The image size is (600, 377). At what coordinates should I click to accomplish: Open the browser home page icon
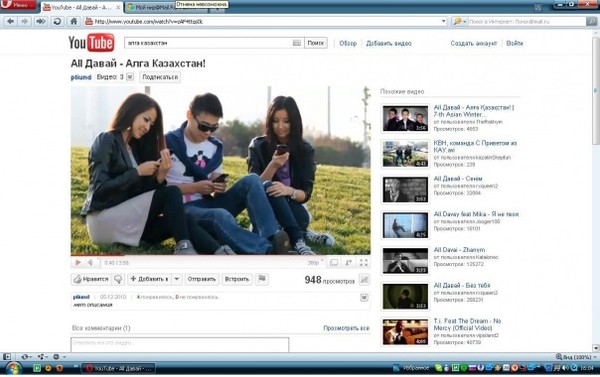[x=73, y=21]
